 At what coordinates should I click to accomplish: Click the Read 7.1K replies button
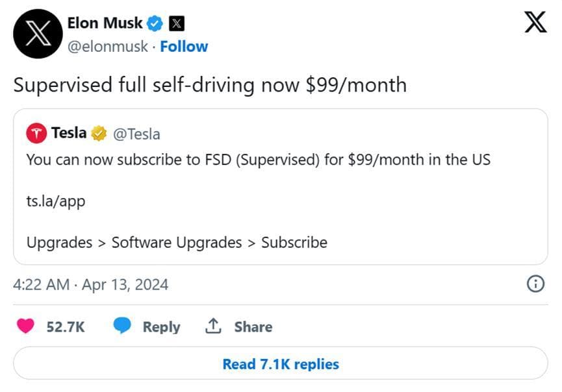pyautogui.click(x=280, y=364)
